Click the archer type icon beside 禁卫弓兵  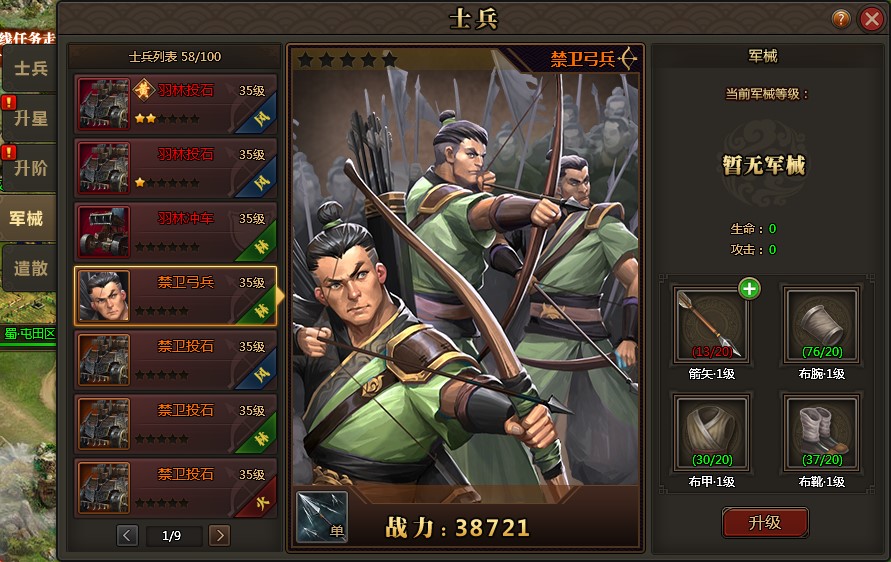click(628, 59)
